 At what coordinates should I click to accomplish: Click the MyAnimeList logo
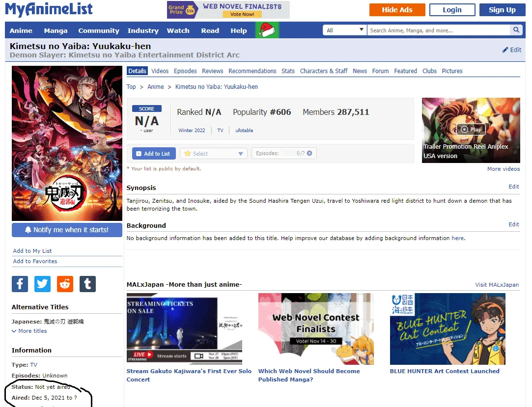[49, 9]
